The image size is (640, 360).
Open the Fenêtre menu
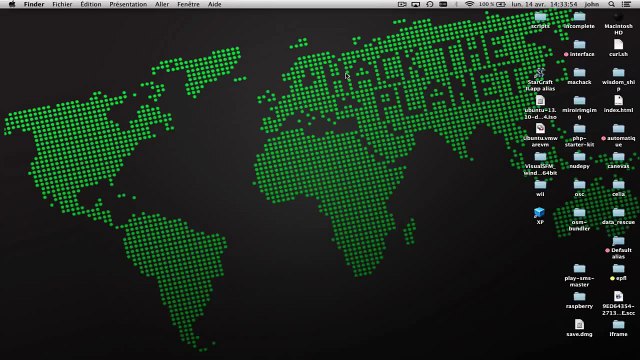point(188,4)
